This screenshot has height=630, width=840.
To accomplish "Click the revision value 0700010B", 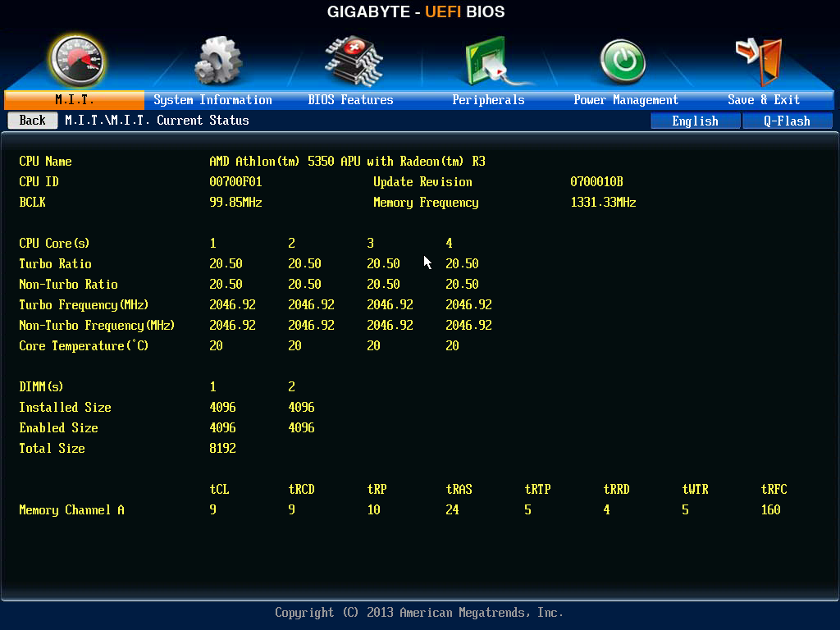I will click(597, 181).
